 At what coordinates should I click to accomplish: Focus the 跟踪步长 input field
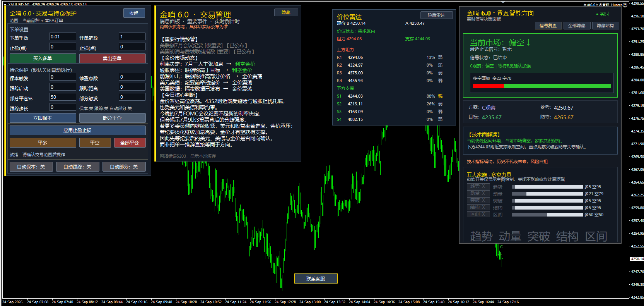pos(63,107)
